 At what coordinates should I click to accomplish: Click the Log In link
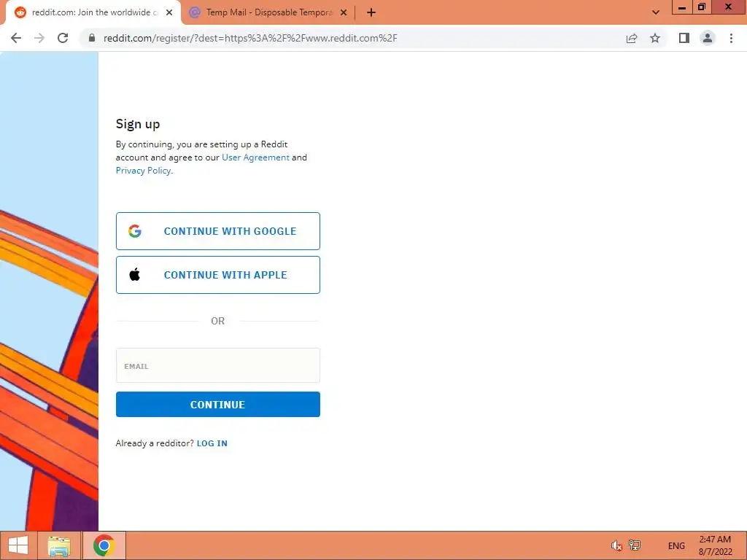tap(212, 443)
